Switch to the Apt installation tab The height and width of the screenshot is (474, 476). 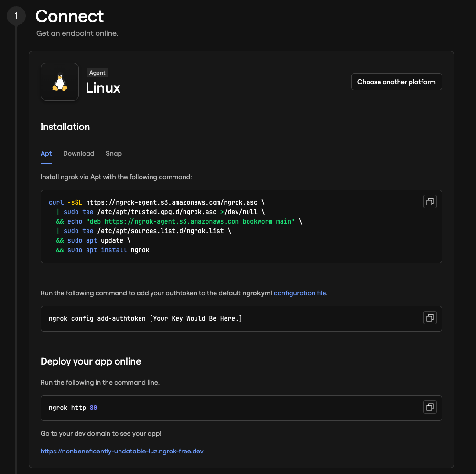(46, 153)
